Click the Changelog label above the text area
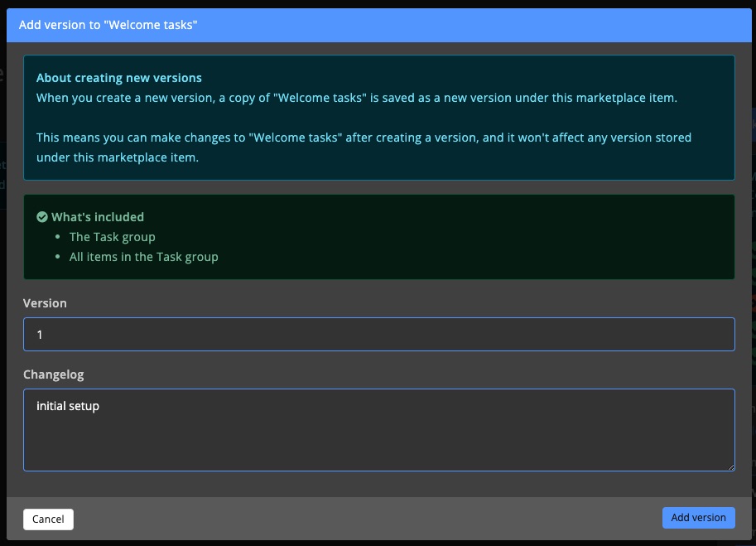The height and width of the screenshot is (546, 756). [52, 374]
